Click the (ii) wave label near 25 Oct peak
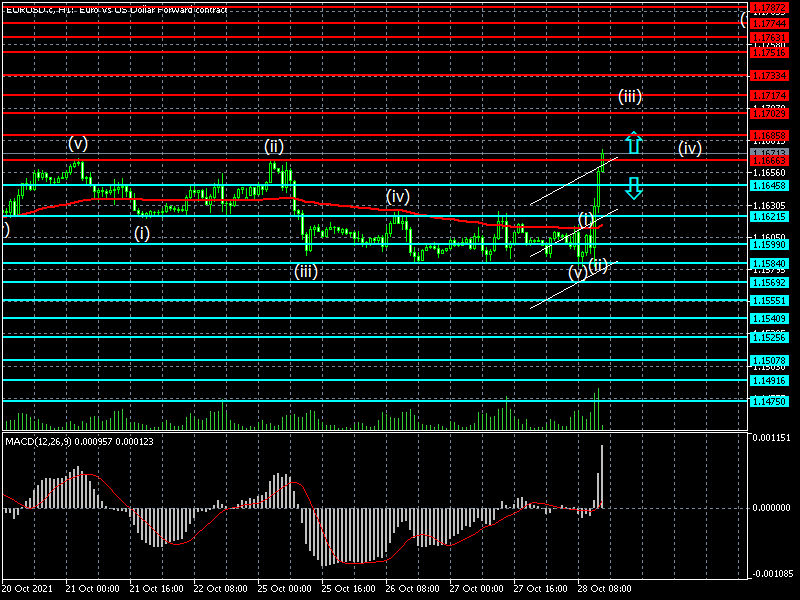The height and width of the screenshot is (600, 800). (274, 146)
